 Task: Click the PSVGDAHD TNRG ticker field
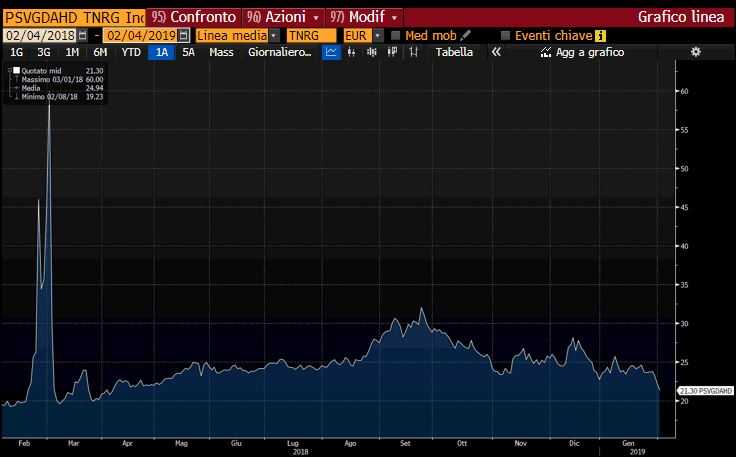click(74, 17)
